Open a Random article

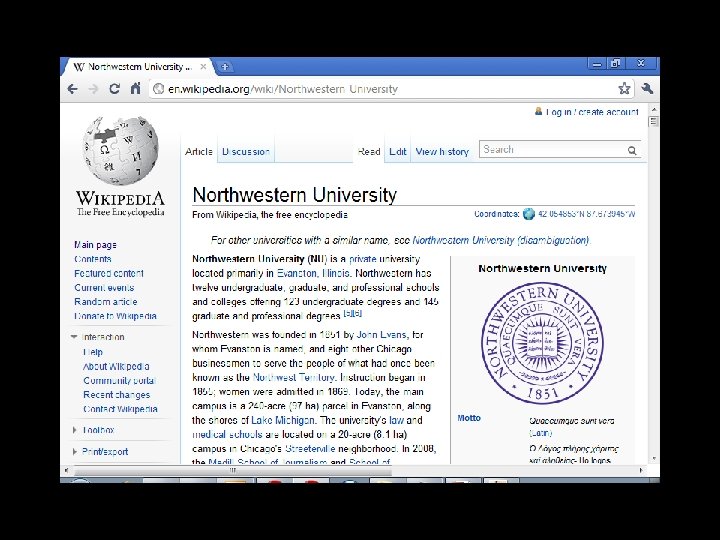(106, 302)
